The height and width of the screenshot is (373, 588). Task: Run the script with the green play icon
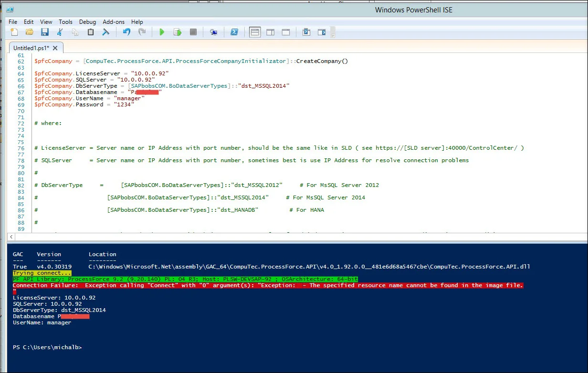pyautogui.click(x=162, y=32)
